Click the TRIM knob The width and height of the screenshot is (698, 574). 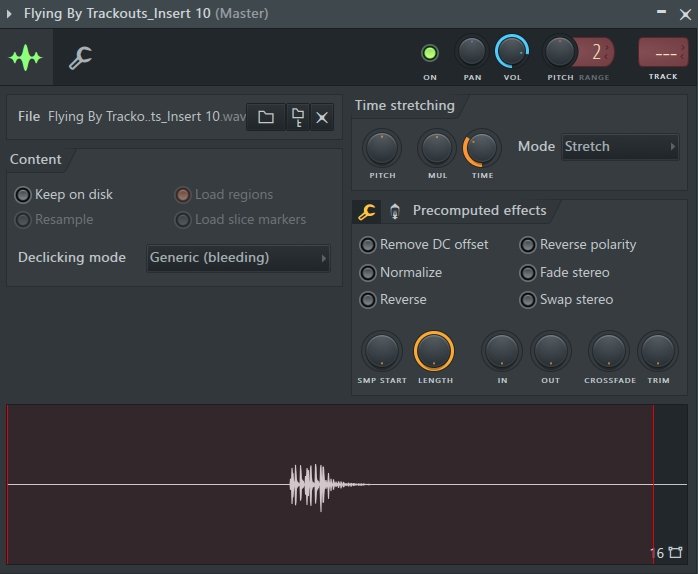[x=658, y=351]
